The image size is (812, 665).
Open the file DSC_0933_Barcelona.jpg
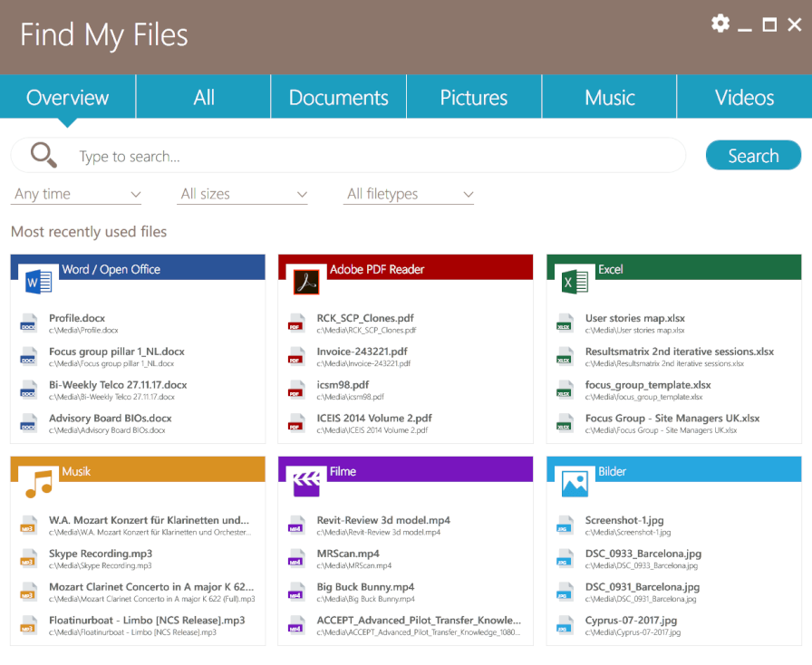643,554
